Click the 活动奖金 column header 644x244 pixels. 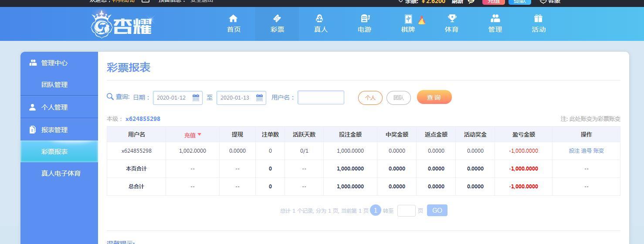point(475,134)
